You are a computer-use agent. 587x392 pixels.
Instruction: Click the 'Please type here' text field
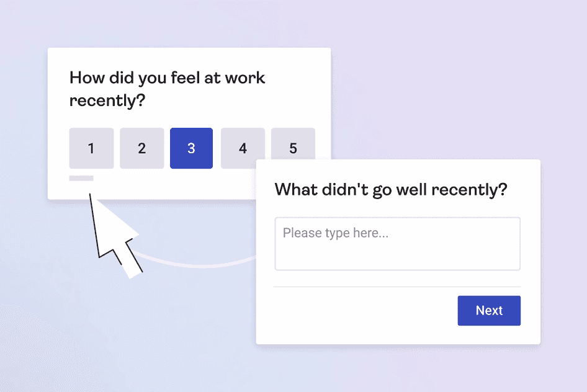pyautogui.click(x=335, y=233)
